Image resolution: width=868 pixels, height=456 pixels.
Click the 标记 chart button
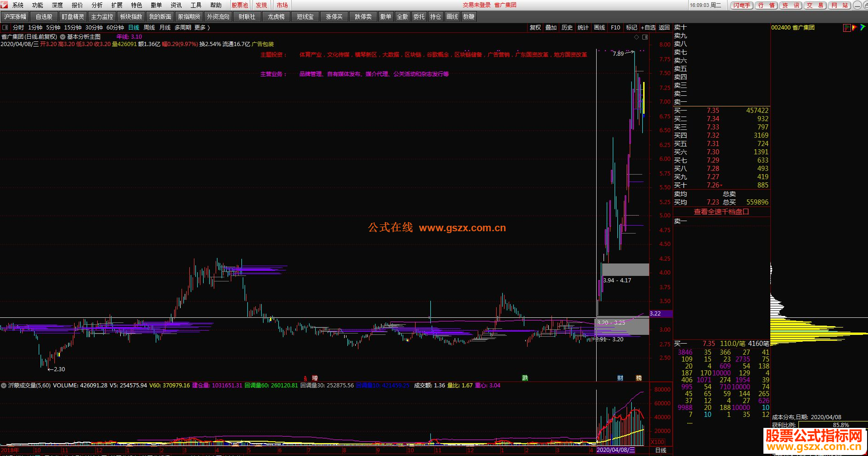click(632, 28)
